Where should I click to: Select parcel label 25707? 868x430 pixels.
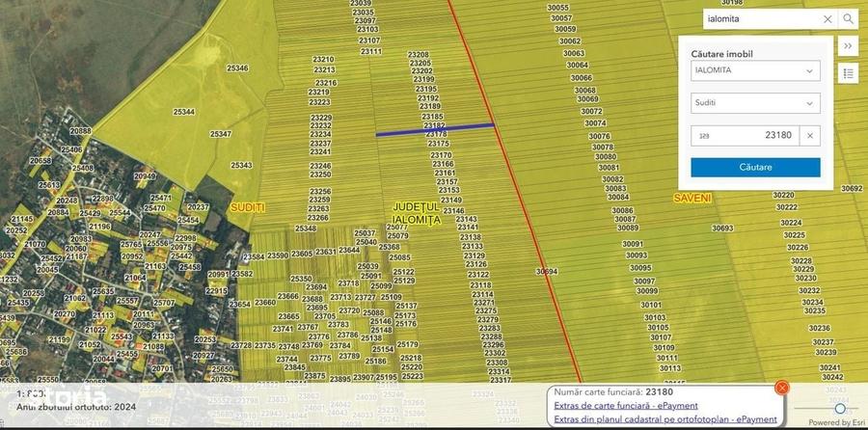(x=164, y=304)
